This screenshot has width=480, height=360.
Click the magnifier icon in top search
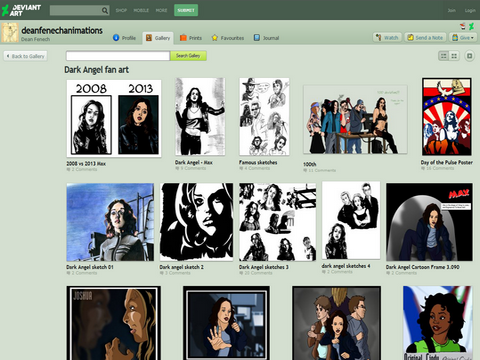point(105,10)
